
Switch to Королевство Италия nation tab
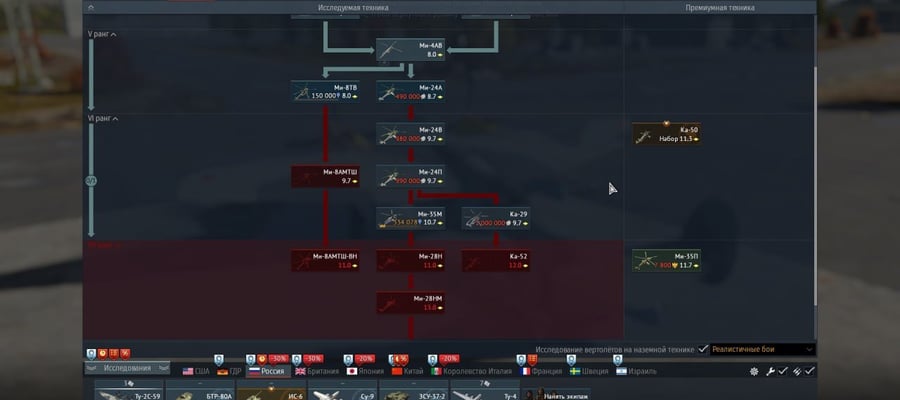click(x=471, y=371)
